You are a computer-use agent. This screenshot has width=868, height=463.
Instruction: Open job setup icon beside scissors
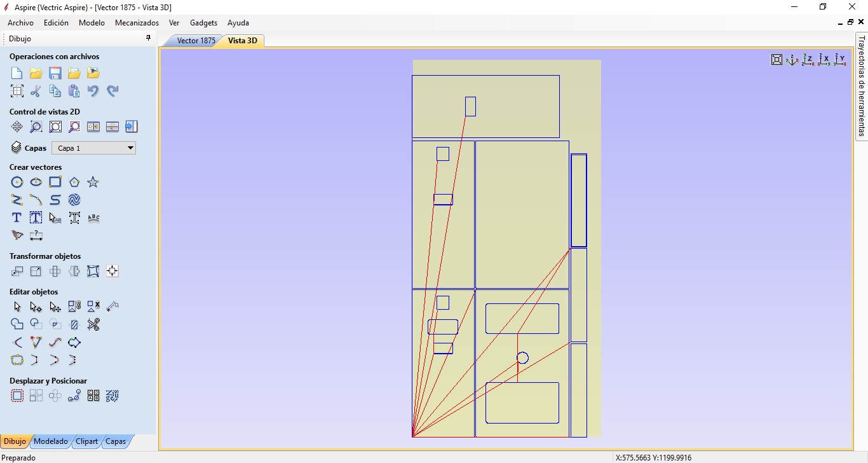pyautogui.click(x=17, y=91)
